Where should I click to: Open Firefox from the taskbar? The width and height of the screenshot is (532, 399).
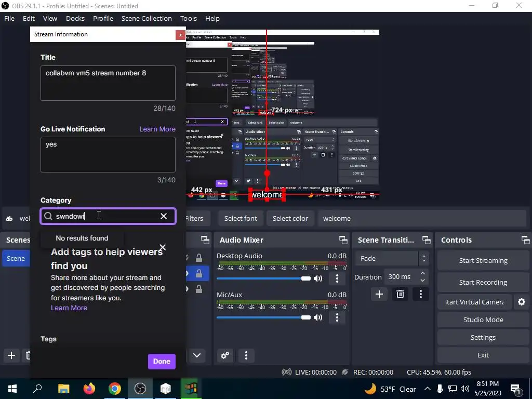[89, 389]
